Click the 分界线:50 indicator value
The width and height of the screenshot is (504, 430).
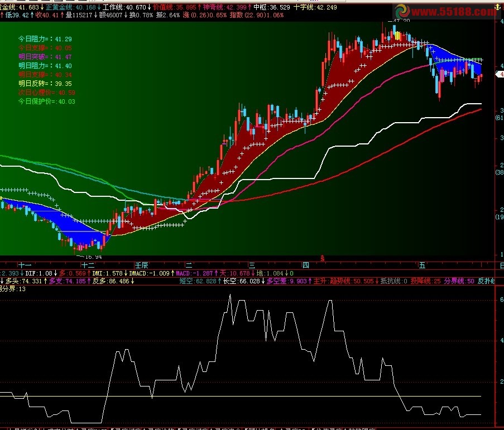(x=459, y=281)
